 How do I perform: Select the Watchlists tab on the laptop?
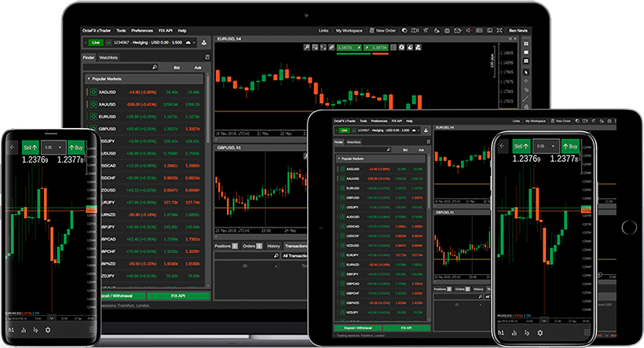pos(108,57)
